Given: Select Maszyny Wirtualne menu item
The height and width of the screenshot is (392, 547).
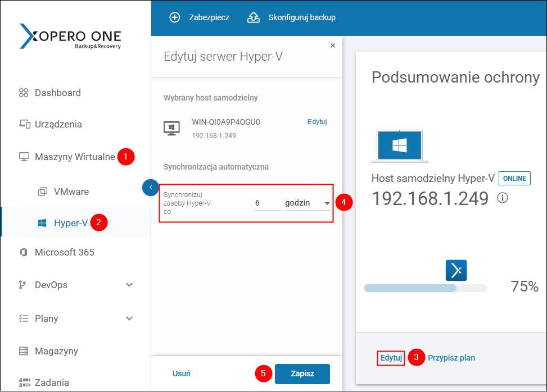Looking at the screenshot, I should pyautogui.click(x=75, y=157).
